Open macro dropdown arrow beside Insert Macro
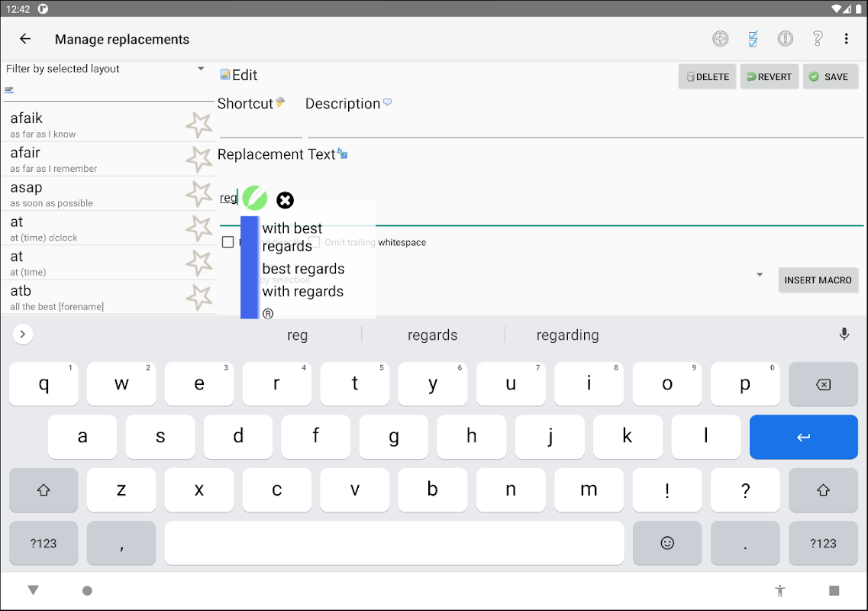This screenshot has height=611, width=868. coord(760,275)
